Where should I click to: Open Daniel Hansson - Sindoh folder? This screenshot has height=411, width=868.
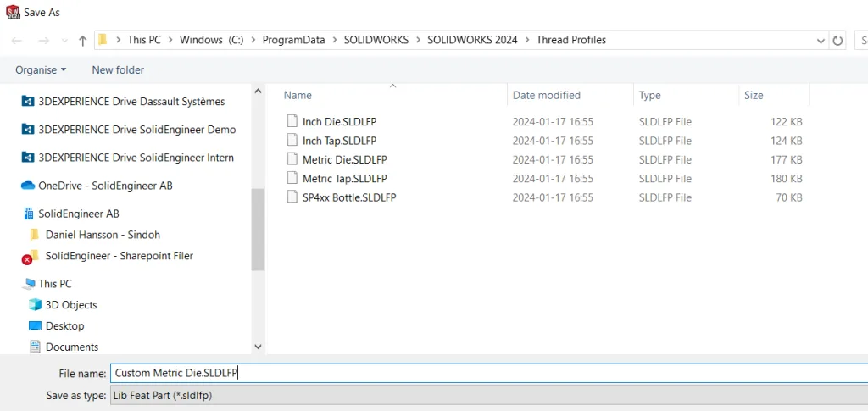[x=103, y=235]
